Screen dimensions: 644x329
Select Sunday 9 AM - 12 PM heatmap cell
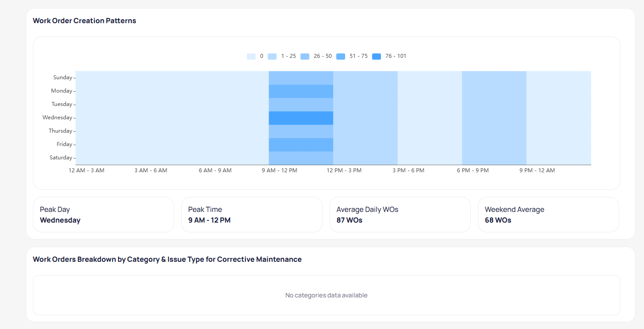(301, 78)
